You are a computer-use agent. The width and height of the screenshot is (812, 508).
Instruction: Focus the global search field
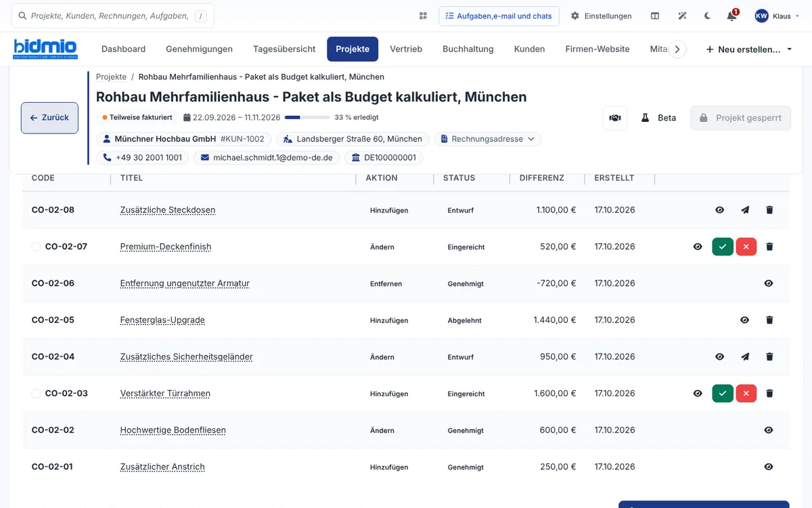pyautogui.click(x=112, y=16)
